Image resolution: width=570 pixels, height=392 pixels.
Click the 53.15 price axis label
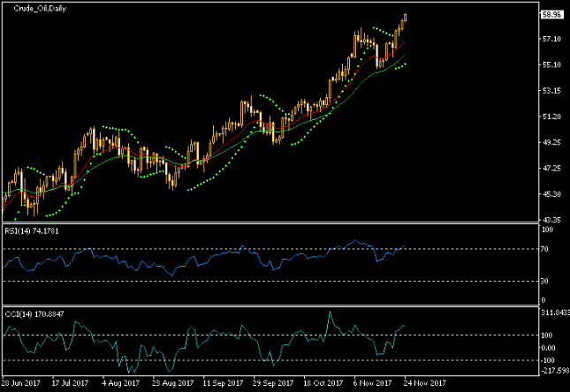click(551, 90)
